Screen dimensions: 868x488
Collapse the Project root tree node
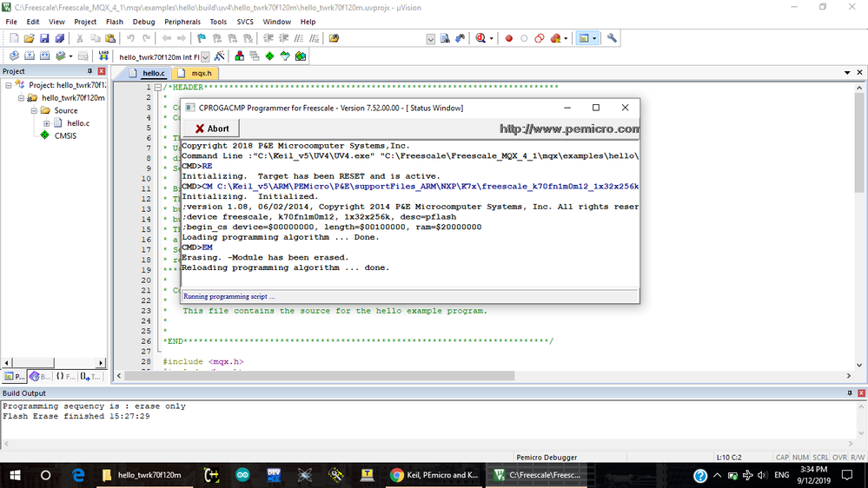[9, 85]
